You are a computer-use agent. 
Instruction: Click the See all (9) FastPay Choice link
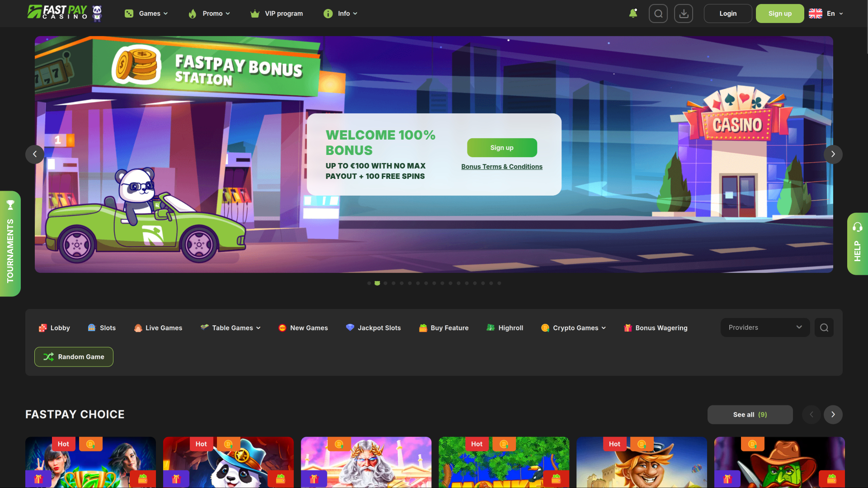pos(750,414)
